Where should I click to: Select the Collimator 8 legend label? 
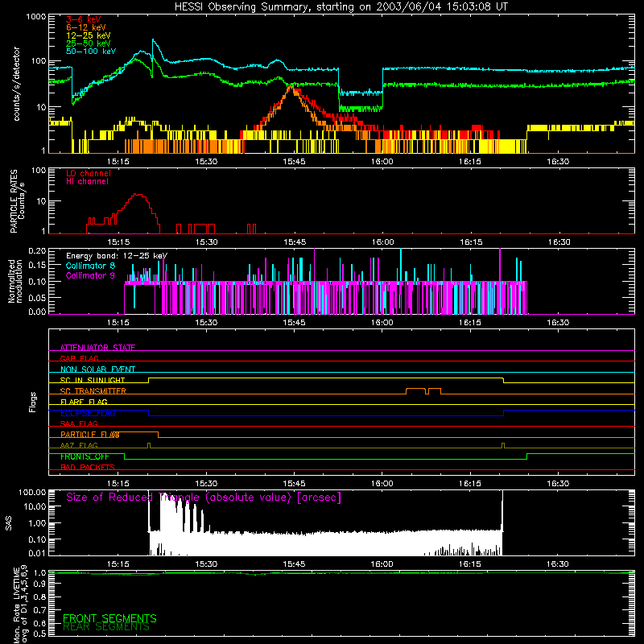(x=90, y=266)
